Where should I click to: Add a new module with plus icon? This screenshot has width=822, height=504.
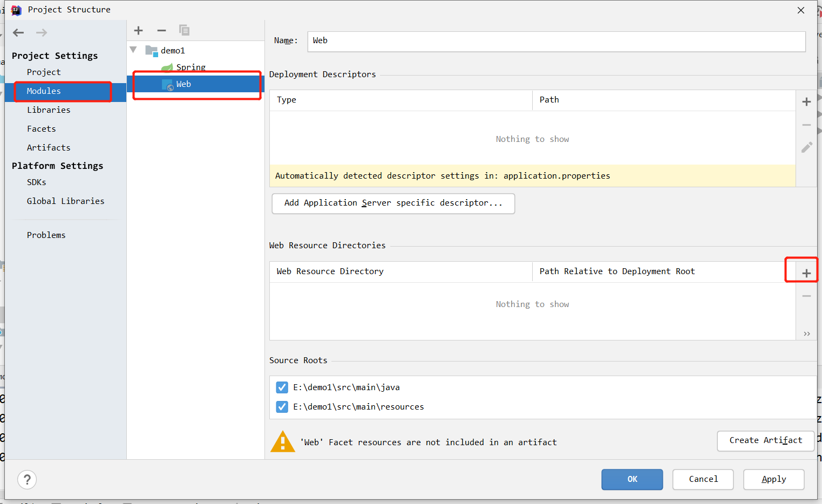[139, 30]
